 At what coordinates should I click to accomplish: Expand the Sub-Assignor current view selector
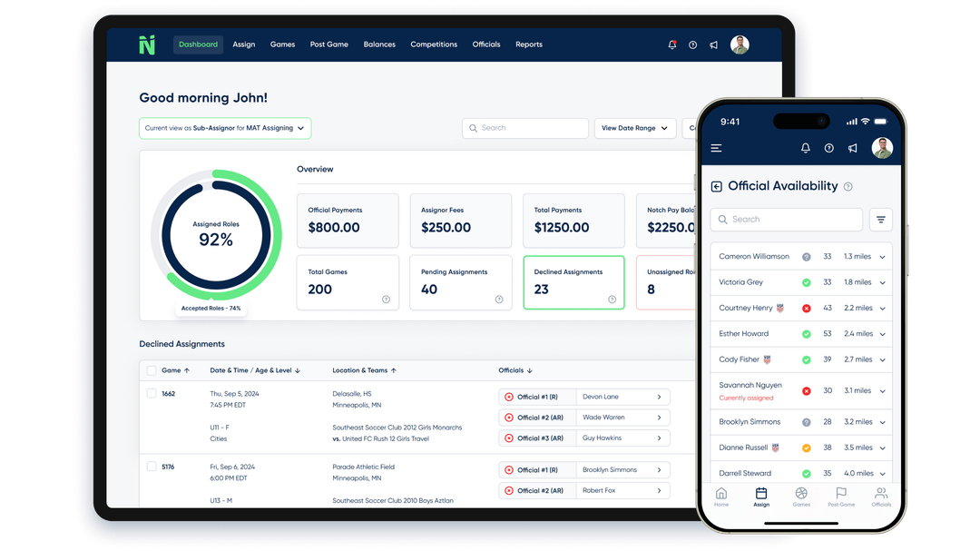(224, 128)
